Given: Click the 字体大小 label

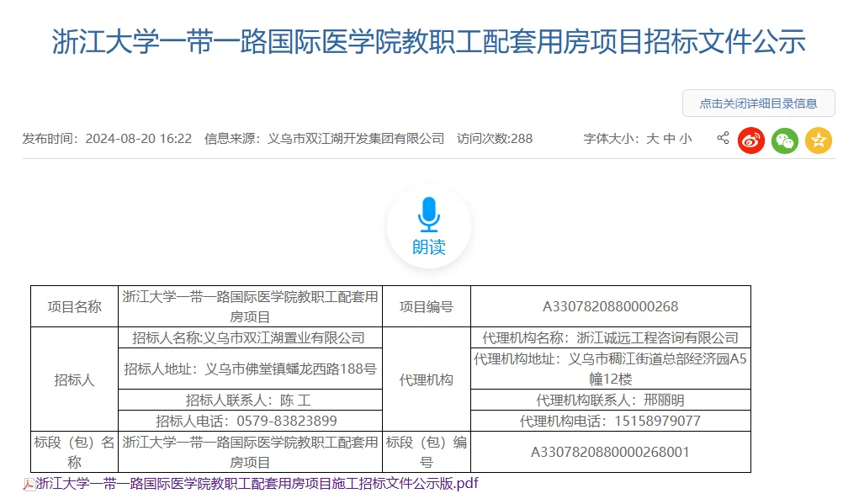Looking at the screenshot, I should 611,139.
